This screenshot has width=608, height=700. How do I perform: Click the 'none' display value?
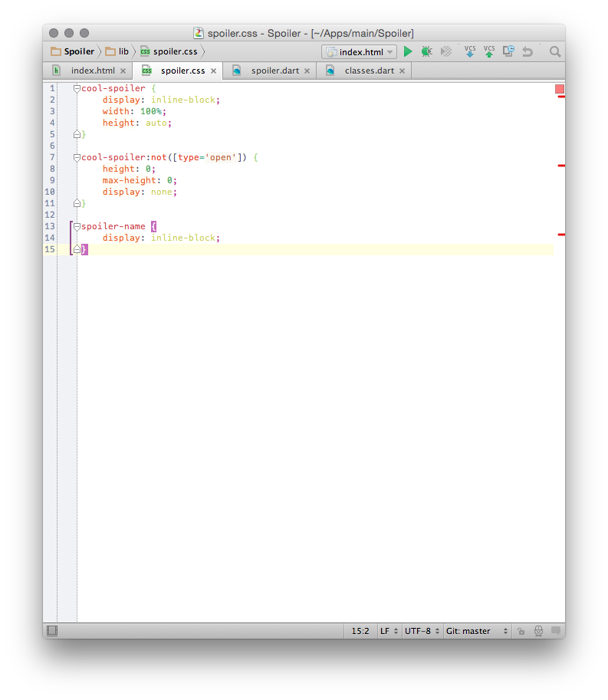point(162,192)
